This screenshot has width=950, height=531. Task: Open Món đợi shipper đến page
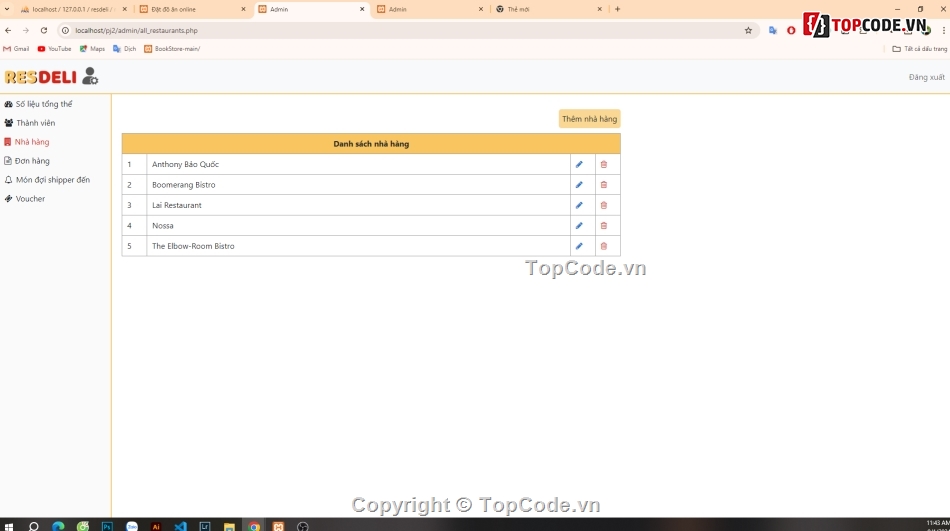[52, 180]
